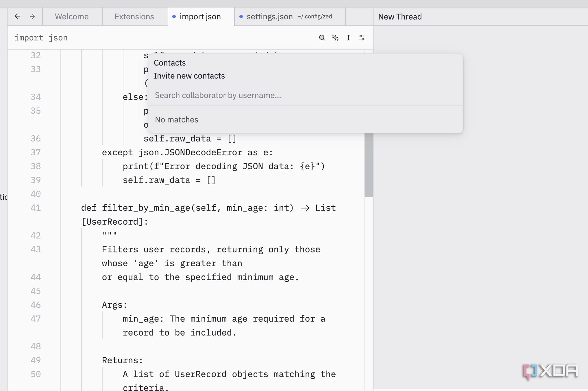Screen dimensions: 588x391
Task: Click 'self.raw_data = []' on line 36
Action: coord(190,139)
